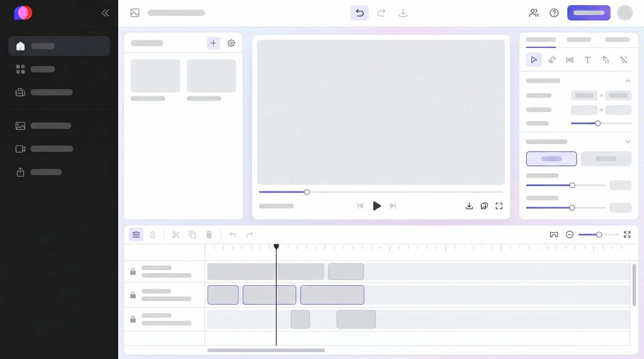Toggle lock on the middle timeline track

click(133, 295)
